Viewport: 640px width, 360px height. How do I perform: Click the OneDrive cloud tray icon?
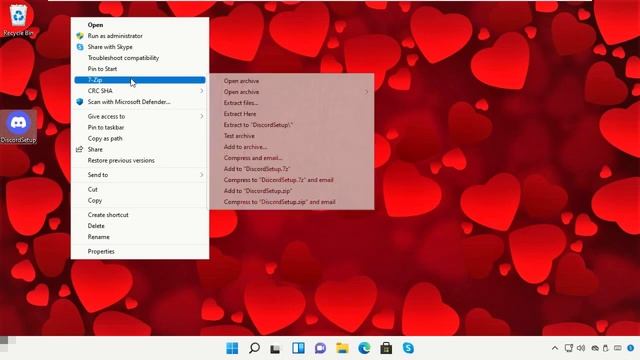[595, 348]
